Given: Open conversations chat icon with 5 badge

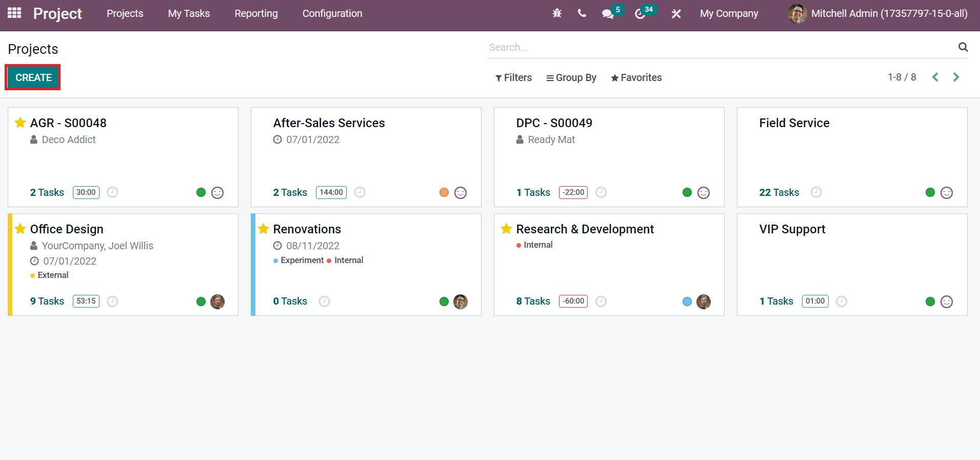Looking at the screenshot, I should 608,14.
